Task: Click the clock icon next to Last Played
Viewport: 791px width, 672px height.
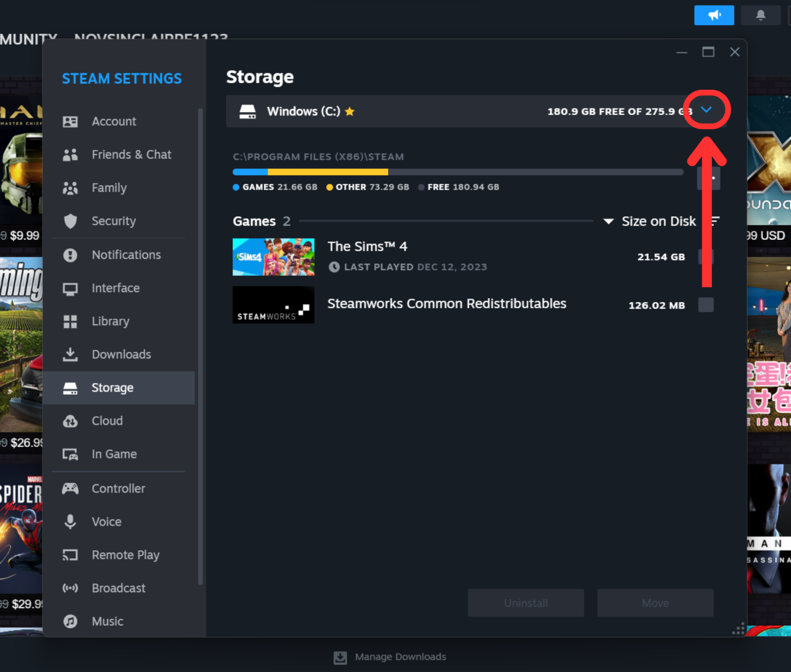Action: [334, 267]
